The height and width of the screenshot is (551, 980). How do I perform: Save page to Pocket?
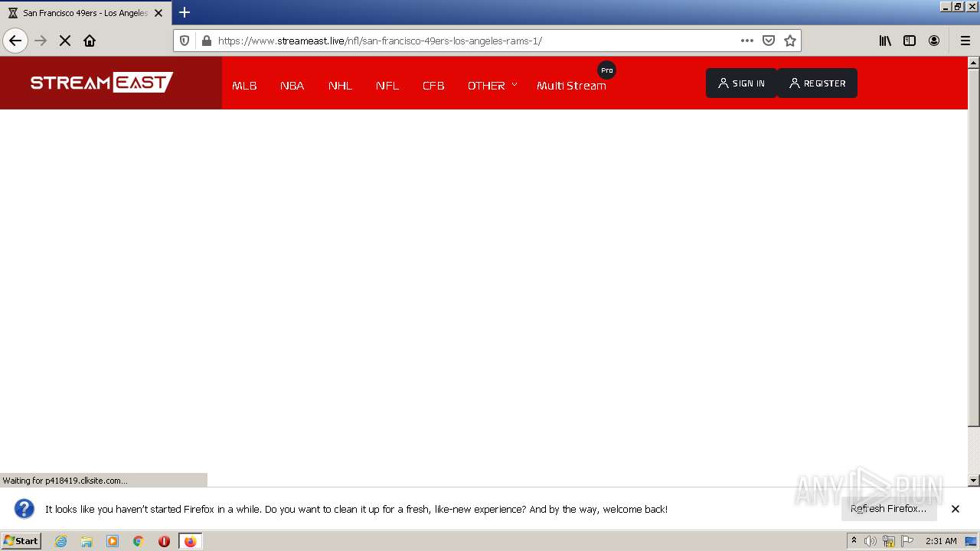tap(769, 41)
